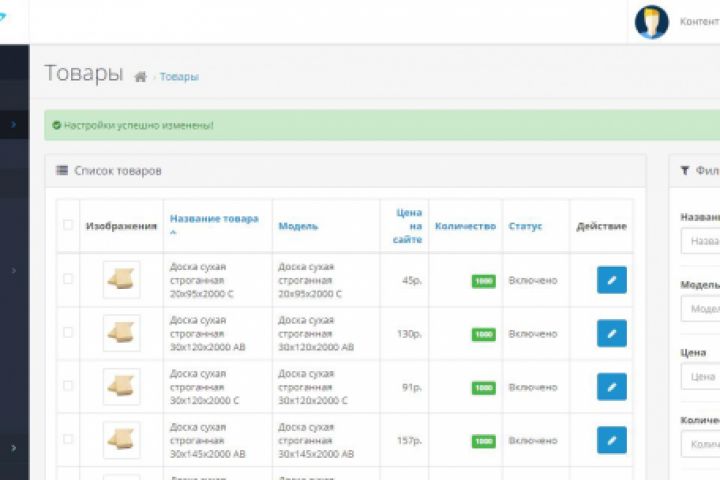Edit the 30x120x2000 C product
Screen dimensions: 720x480
612,387
